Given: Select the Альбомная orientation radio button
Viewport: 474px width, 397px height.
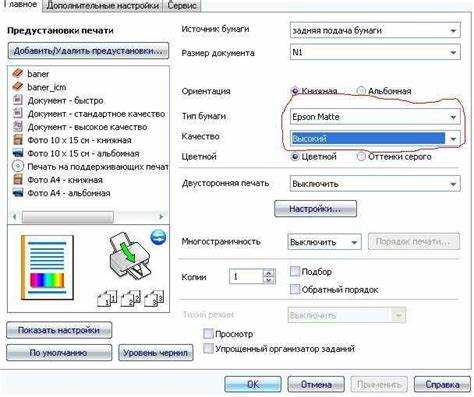Looking at the screenshot, I should tap(361, 91).
